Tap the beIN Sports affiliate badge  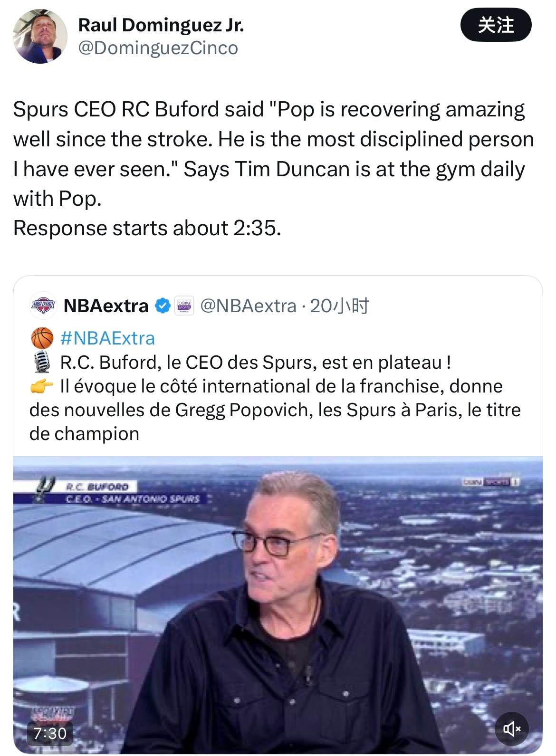coord(184,306)
